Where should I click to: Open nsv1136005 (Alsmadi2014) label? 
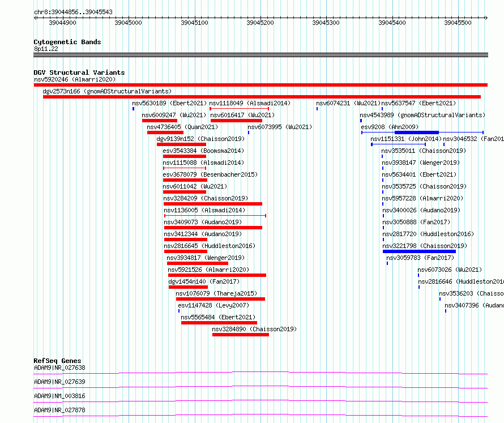point(204,210)
